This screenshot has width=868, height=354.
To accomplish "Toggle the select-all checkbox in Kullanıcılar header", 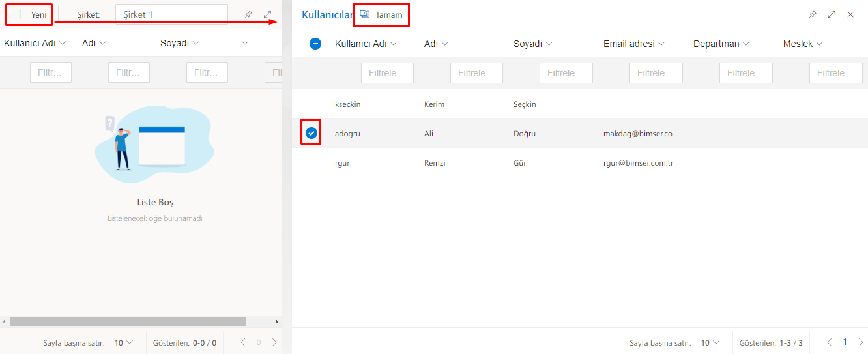I will 315,44.
